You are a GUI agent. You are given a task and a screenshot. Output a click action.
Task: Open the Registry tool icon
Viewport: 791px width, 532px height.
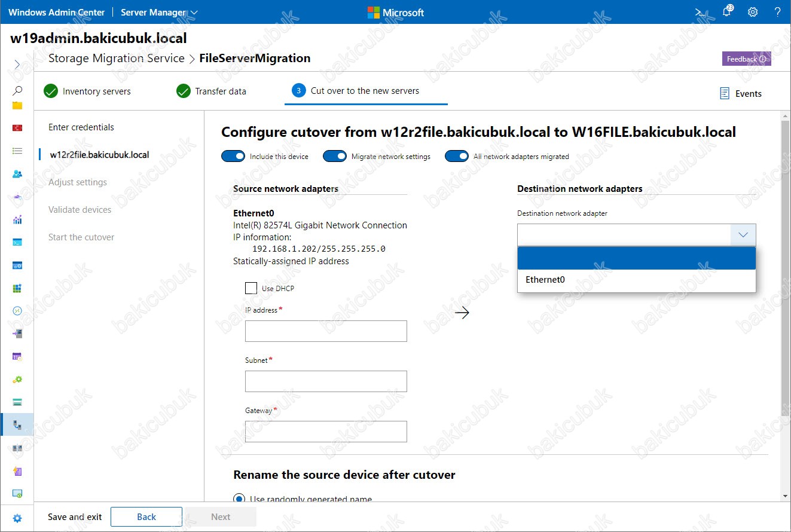coord(17,288)
